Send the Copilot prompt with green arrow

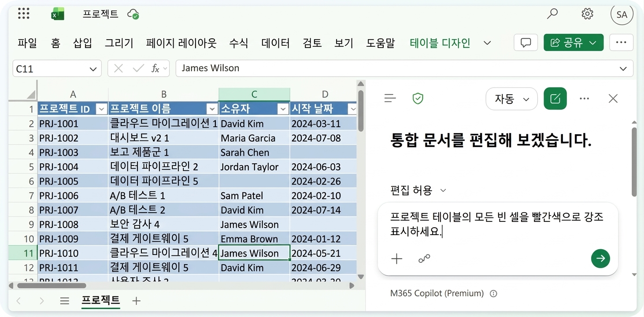(600, 258)
